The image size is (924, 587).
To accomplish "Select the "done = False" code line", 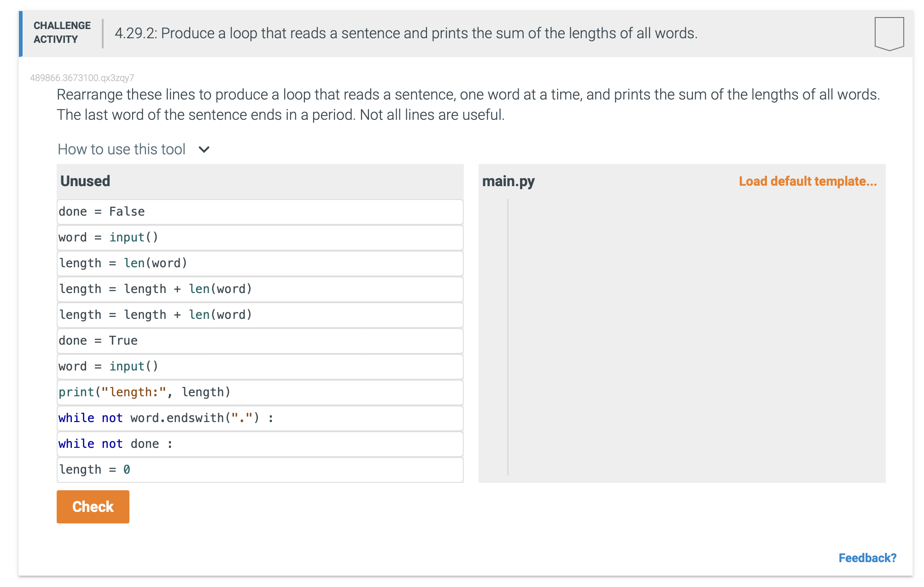I will click(x=260, y=212).
